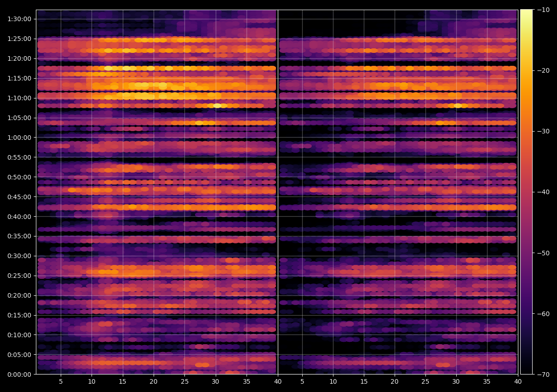
Task: Pick the 1:15:00 y-axis label
Action: pos(19,78)
